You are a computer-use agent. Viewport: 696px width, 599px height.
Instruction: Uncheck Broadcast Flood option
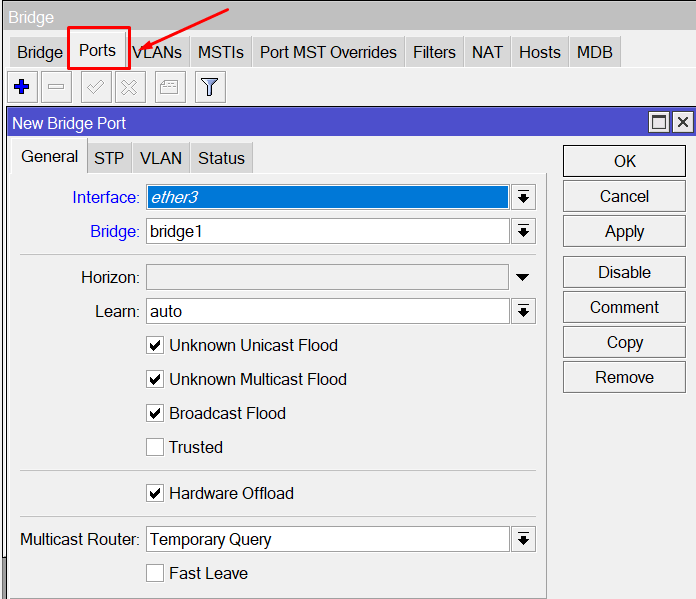(155, 413)
